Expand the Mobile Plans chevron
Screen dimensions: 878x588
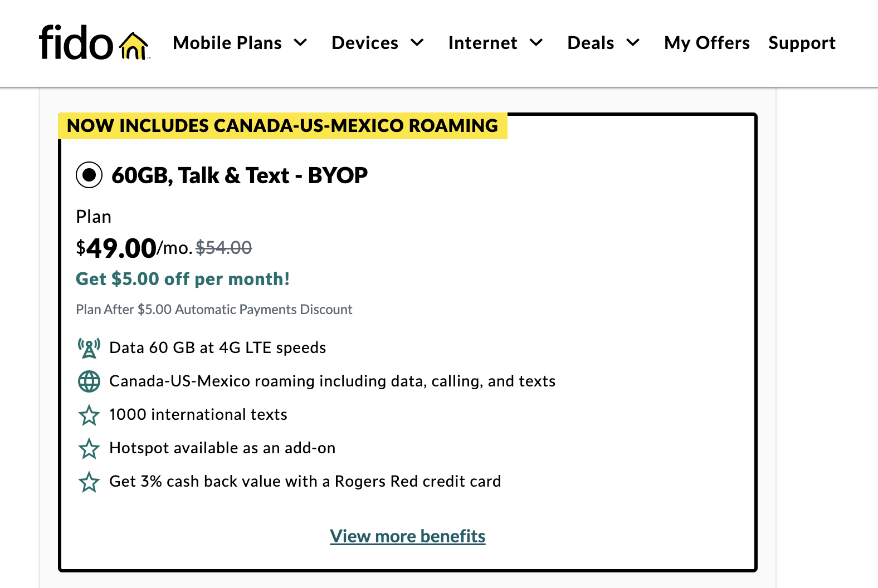[x=300, y=43]
